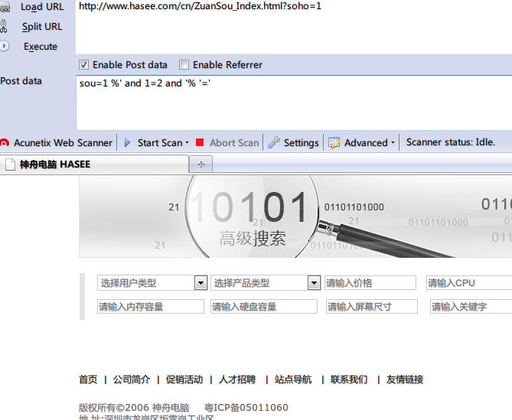Click the red Abort Scan stop icon
Image resolution: width=512 pixels, height=420 pixels.
click(x=200, y=142)
